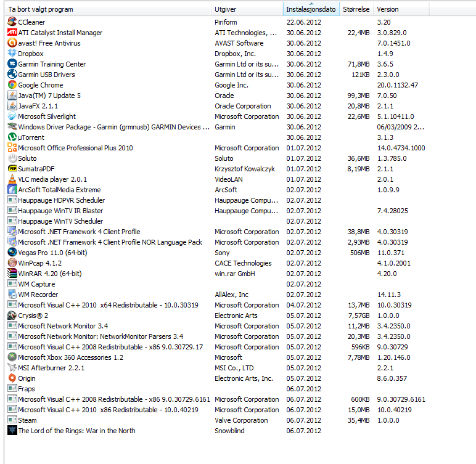Select the Hauppauge HDPVR Scheduler row name
Viewport: 476px width, 464px height.
61,200
